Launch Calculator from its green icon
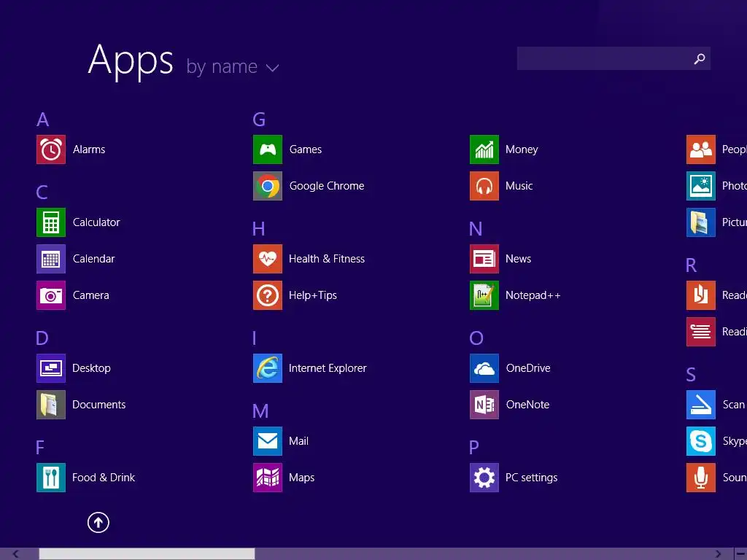747x560 pixels. point(51,222)
